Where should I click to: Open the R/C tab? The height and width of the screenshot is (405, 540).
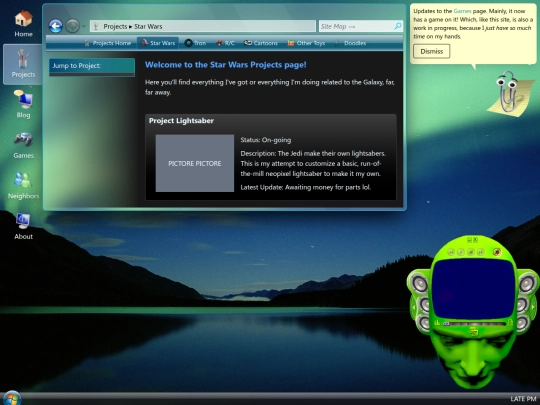coord(225,43)
